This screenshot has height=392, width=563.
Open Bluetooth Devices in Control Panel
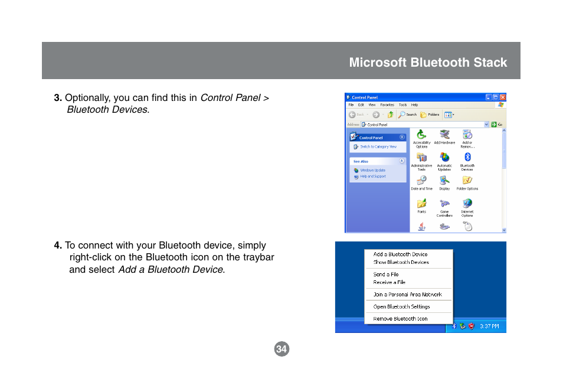pyautogui.click(x=467, y=162)
